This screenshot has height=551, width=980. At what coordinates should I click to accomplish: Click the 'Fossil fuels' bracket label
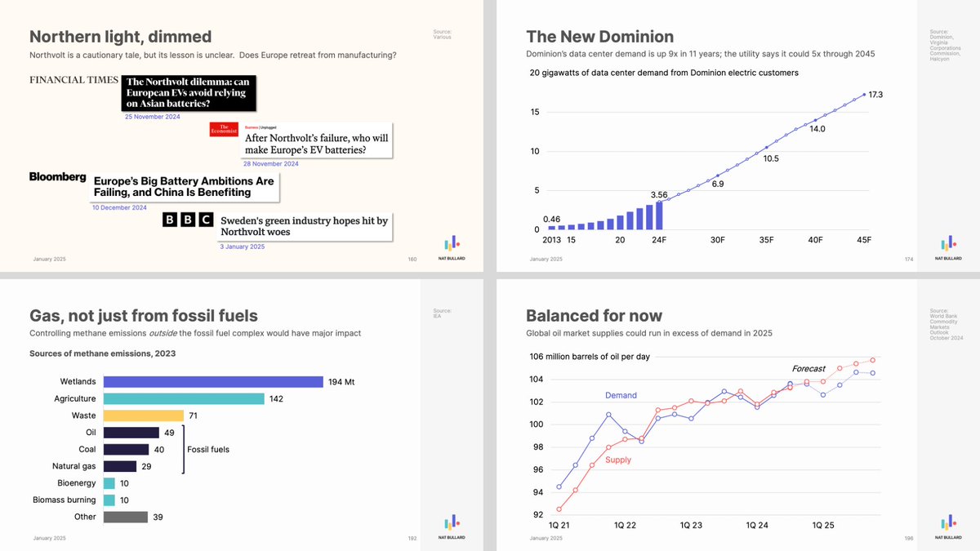[210, 450]
